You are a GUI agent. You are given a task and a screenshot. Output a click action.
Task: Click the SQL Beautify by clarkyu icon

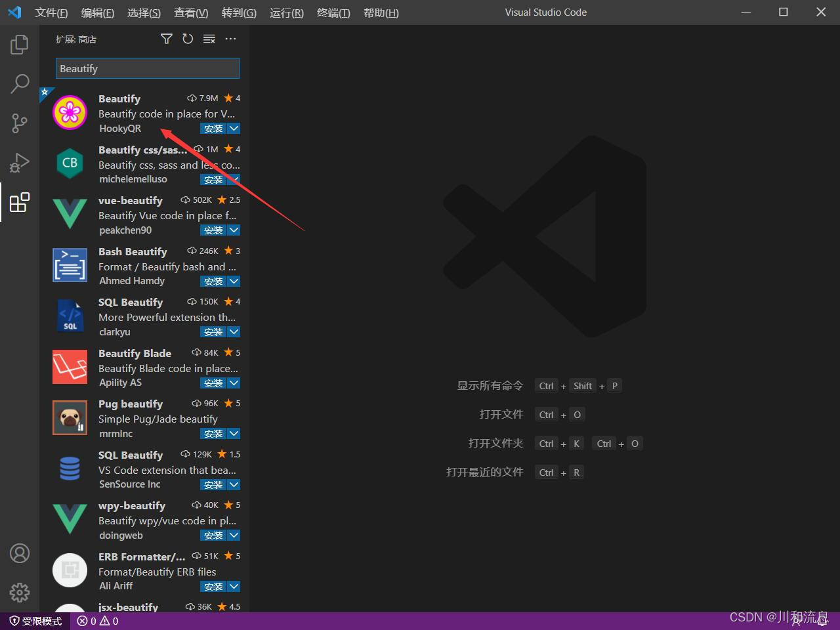(x=70, y=316)
